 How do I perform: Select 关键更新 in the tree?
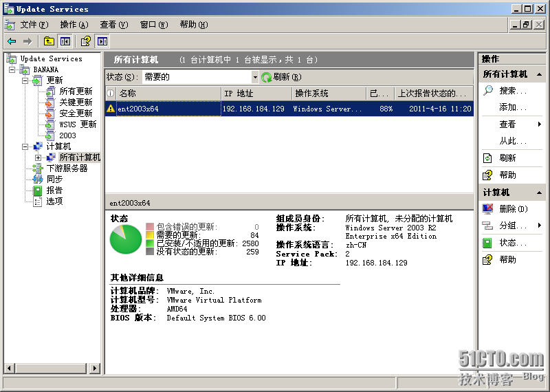(76, 102)
